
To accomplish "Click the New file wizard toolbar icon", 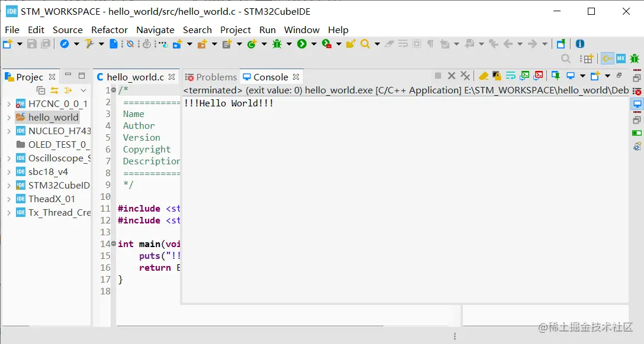I will (x=7, y=44).
